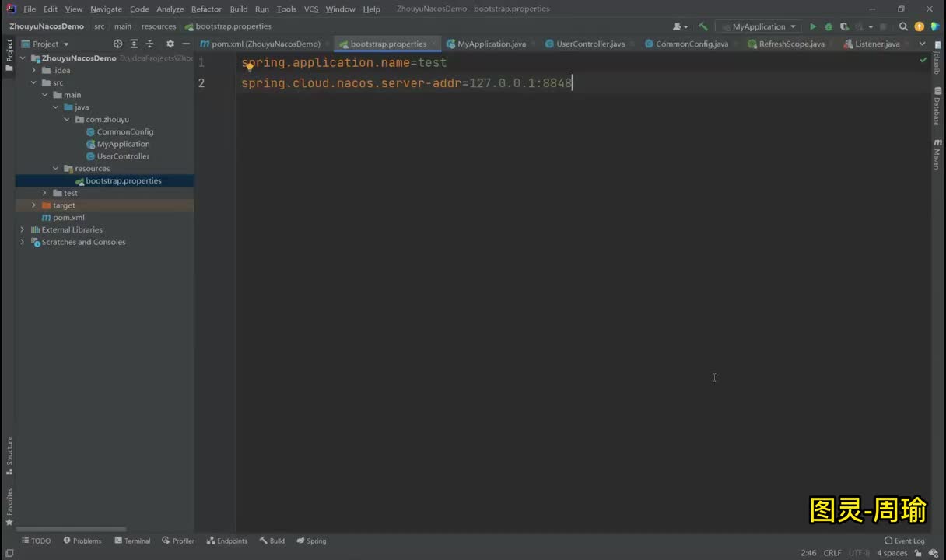Toggle the Database side panel

click(937, 107)
